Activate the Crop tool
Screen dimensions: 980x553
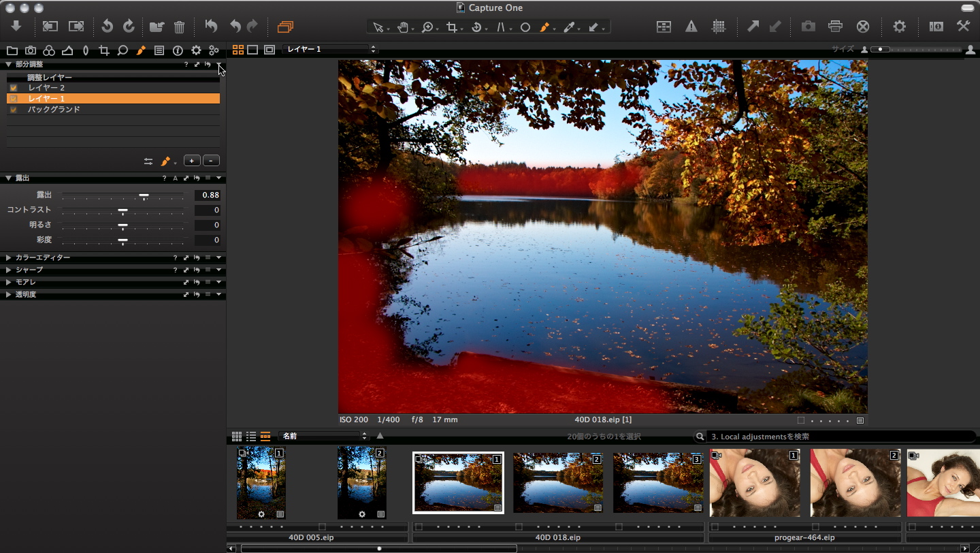(x=451, y=27)
